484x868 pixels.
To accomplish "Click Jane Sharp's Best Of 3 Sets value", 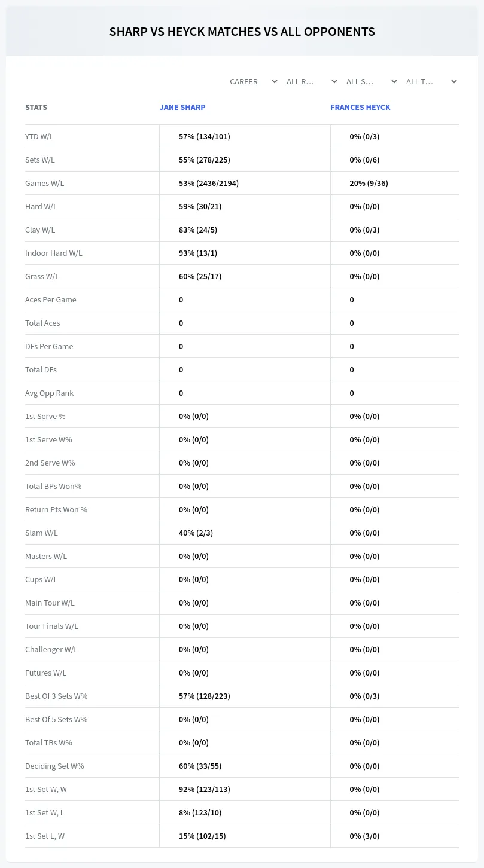I will pos(205,696).
